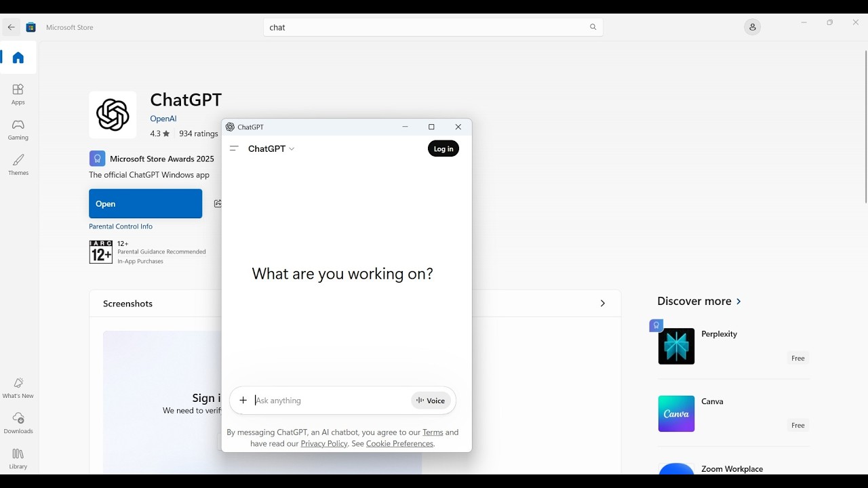Open the Zoom Workplace app icon
868x488 pixels.
676,468
